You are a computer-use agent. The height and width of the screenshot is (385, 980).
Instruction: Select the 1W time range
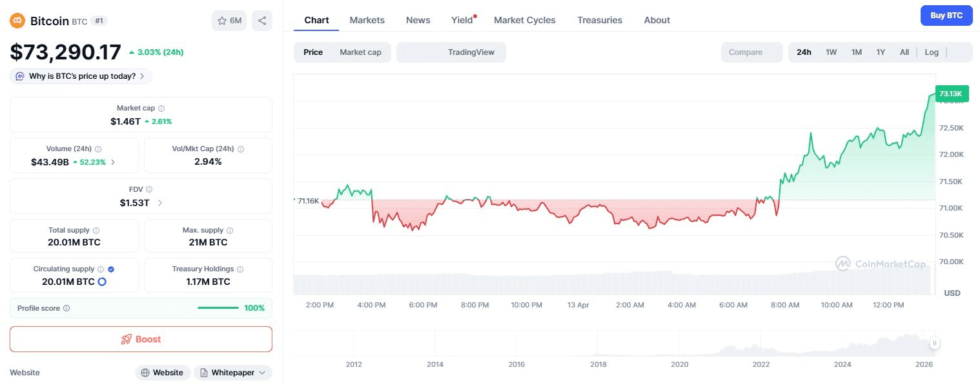[x=831, y=52]
